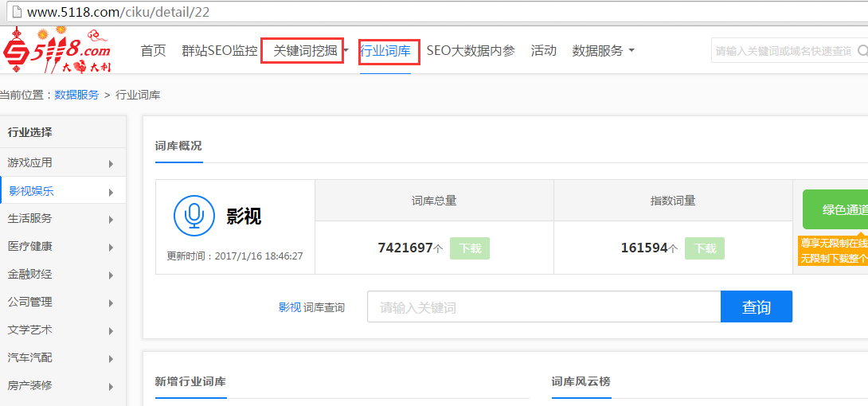The image size is (868, 406).
Task: Open the 数据服务 navigation menu
Action: point(597,51)
